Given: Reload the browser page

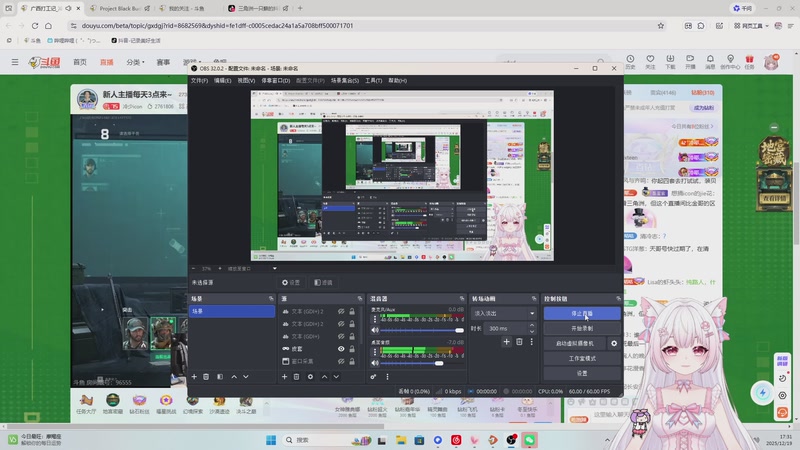Looking at the screenshot, I should click(35, 26).
